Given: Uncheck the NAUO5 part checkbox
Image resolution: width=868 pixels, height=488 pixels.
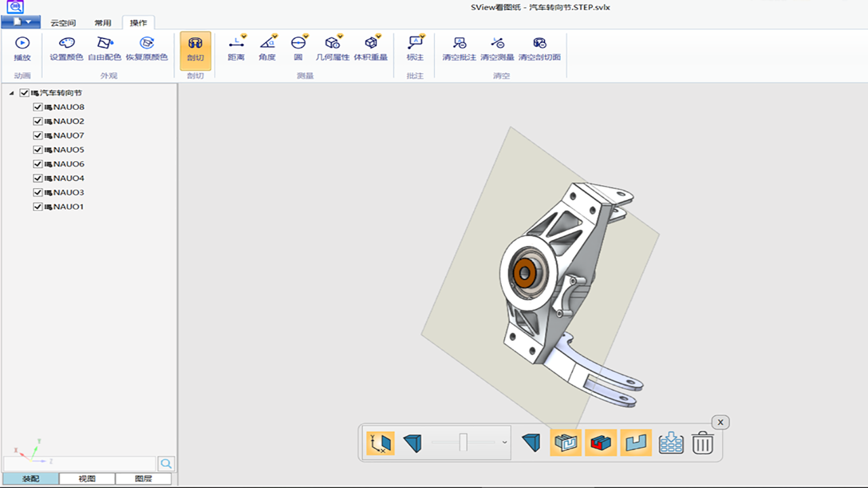Looking at the screenshot, I should pos(38,149).
